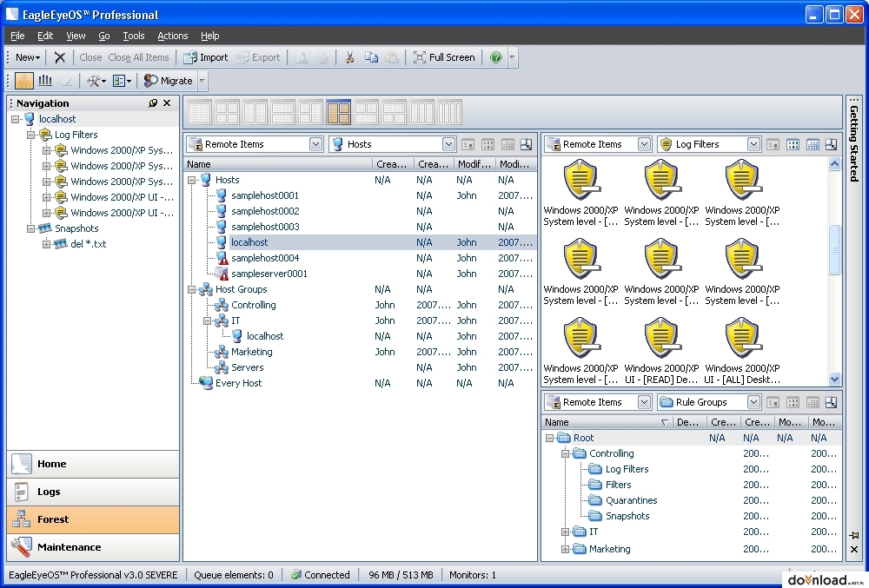Viewport: 869px width, 588px height.
Task: Click the Print icon in the toolbar
Action: click(322, 57)
